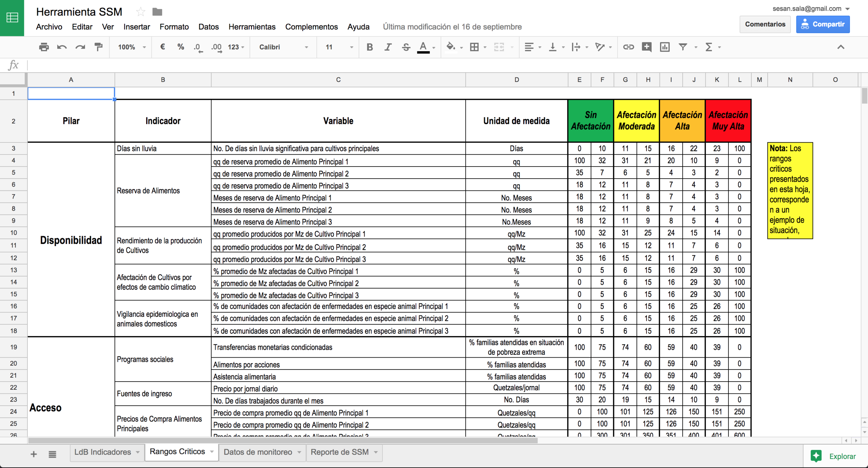Click the Merge cells icon

[499, 47]
